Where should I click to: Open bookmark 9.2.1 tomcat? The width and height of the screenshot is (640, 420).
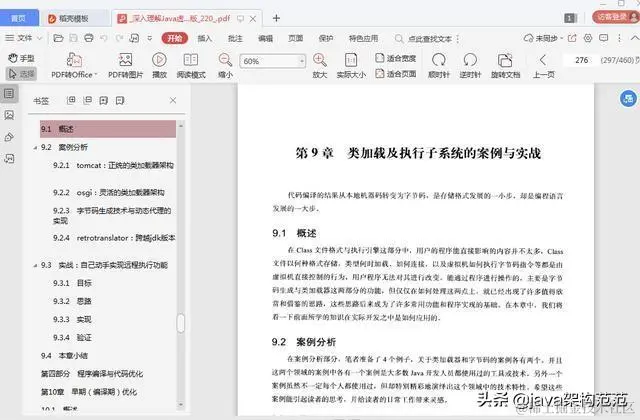click(x=113, y=165)
